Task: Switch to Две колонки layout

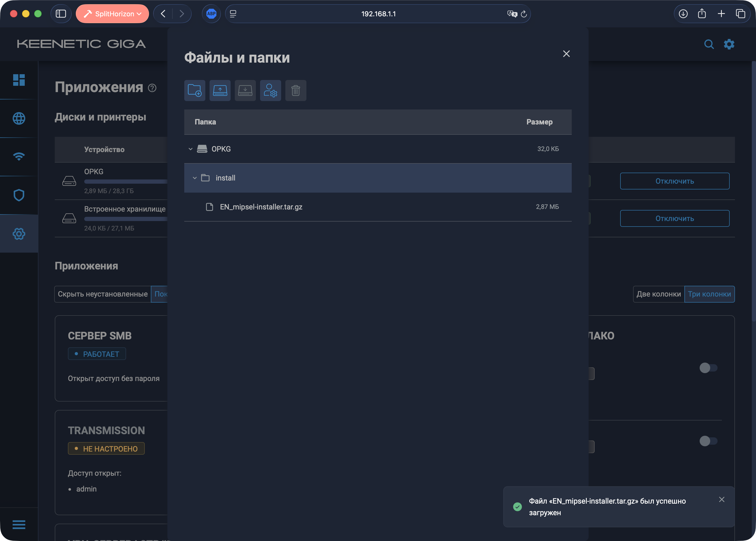Action: (659, 294)
